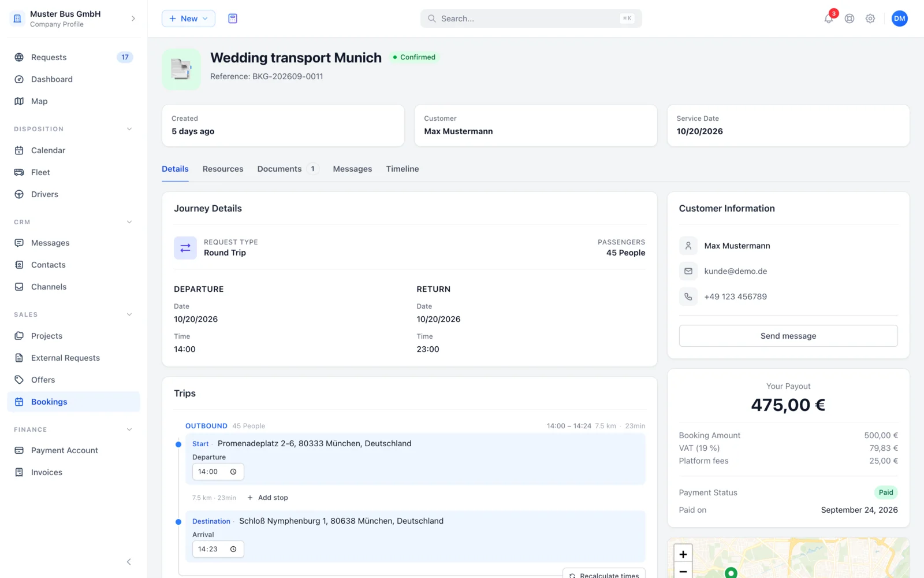Open Channels in sidebar
The width and height of the screenshot is (924, 578).
tap(73, 287)
